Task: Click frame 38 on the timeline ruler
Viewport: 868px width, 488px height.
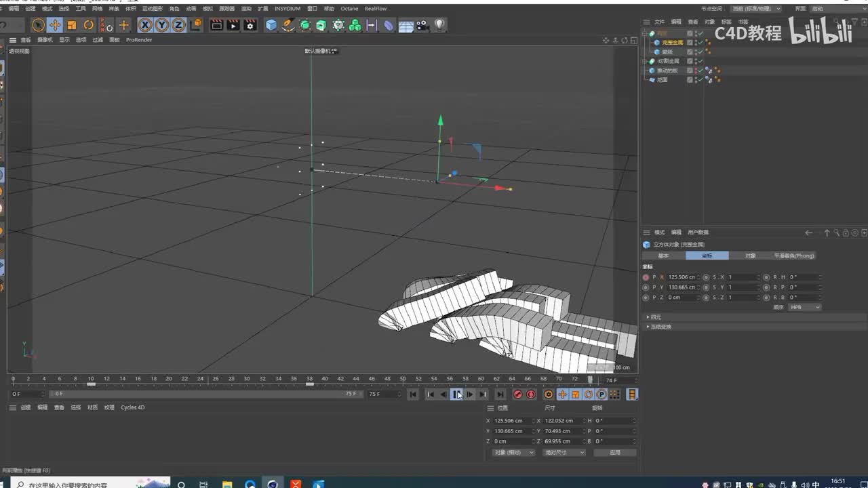Action: tap(309, 379)
